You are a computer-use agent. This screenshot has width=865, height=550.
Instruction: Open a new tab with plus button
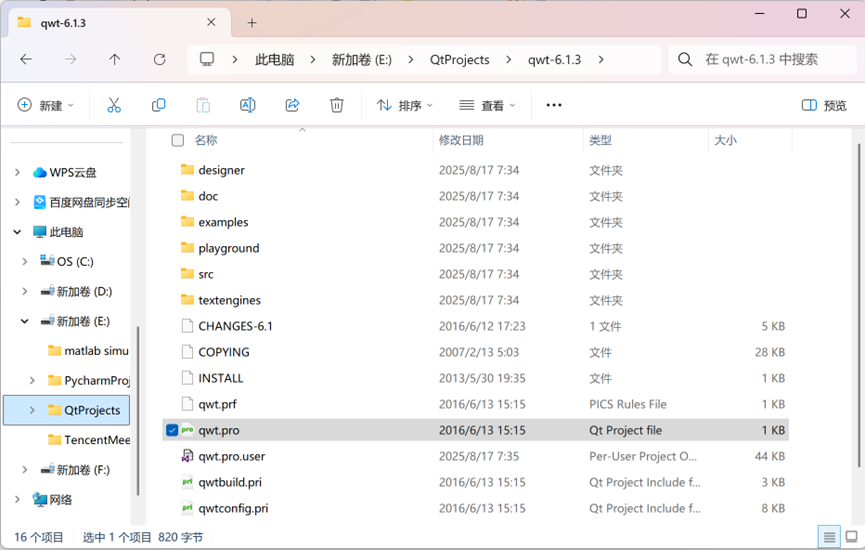point(252,23)
